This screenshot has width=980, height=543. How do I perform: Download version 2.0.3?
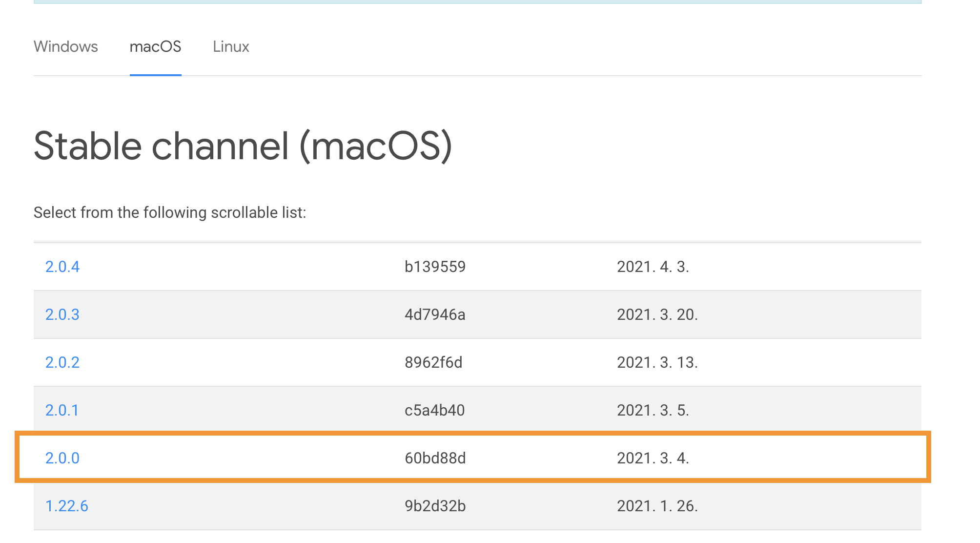pyautogui.click(x=62, y=314)
